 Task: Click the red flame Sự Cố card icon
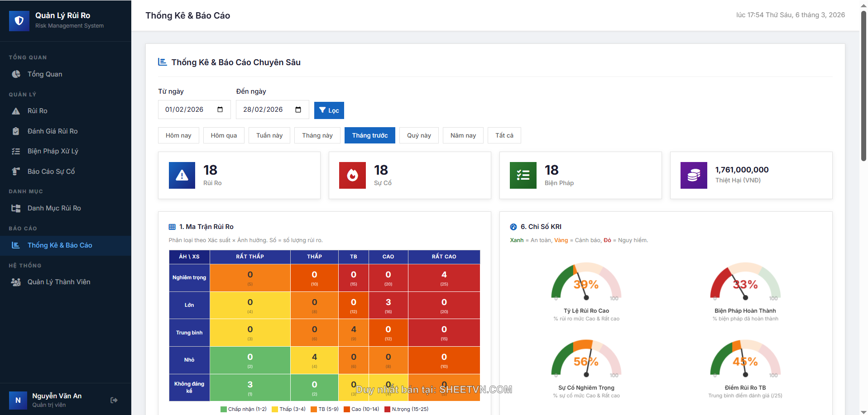tap(352, 175)
